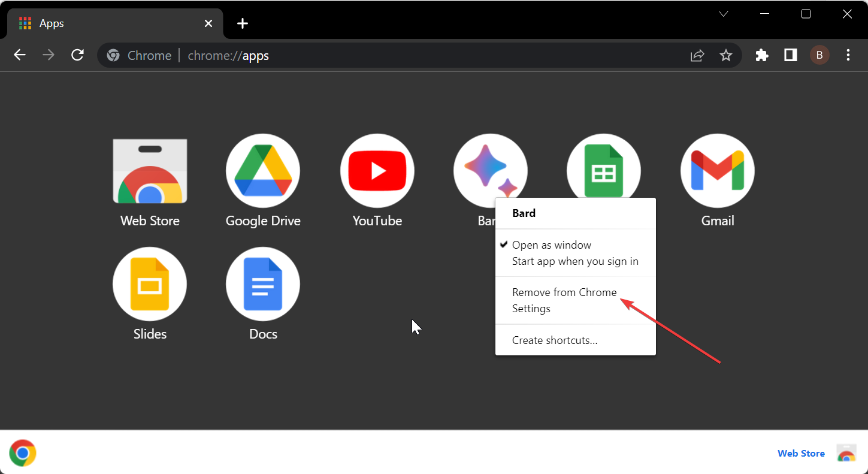The image size is (868, 474).
Task: Click the Chrome logo in bottom bar
Action: pos(23,453)
